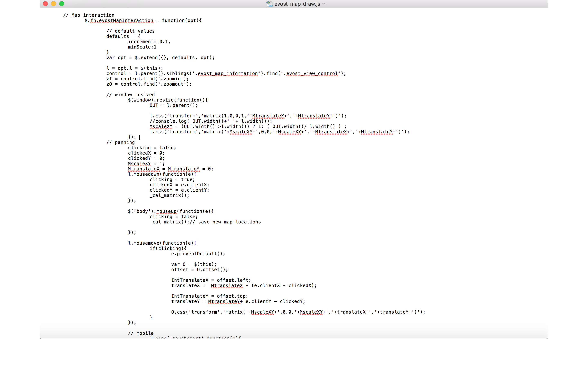Image resolution: width=588 pixels, height=367 pixels.
Task: Click the '// mobile' comment near bottom
Action: (141, 333)
